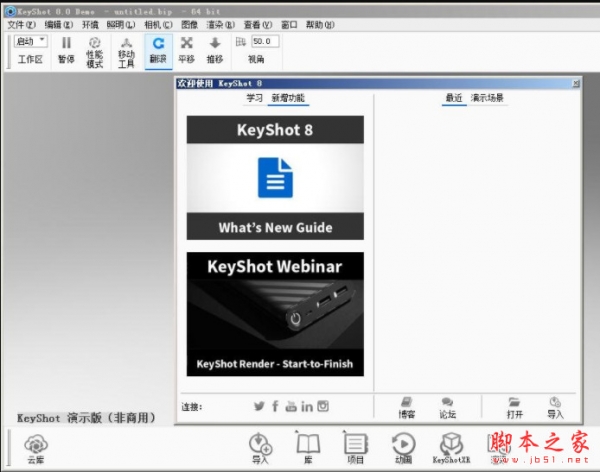Close the 欢迎使用 KeyShot 8 dialog
This screenshot has width=600, height=472.
pos(576,83)
